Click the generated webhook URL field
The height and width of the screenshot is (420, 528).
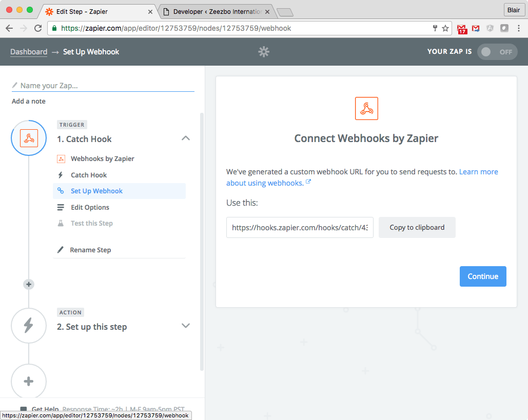pyautogui.click(x=300, y=228)
